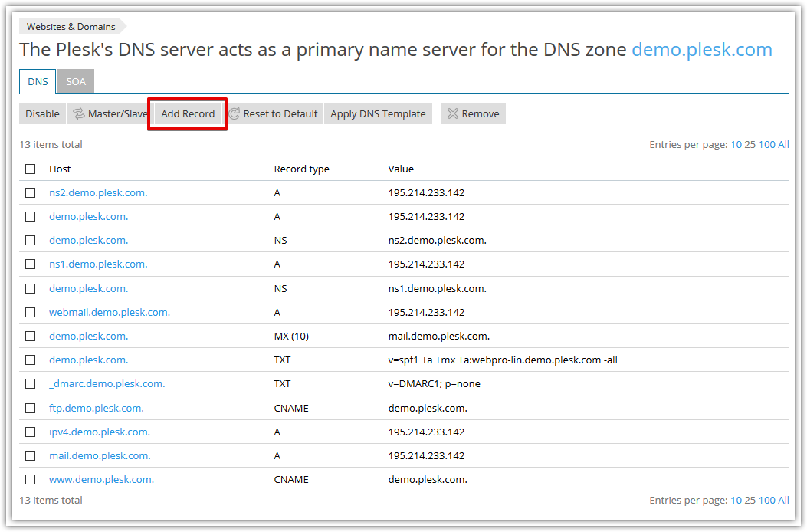Screen dimensions: 807x532
Task: Toggle the select-all checkbox in header
Action: click(30, 169)
